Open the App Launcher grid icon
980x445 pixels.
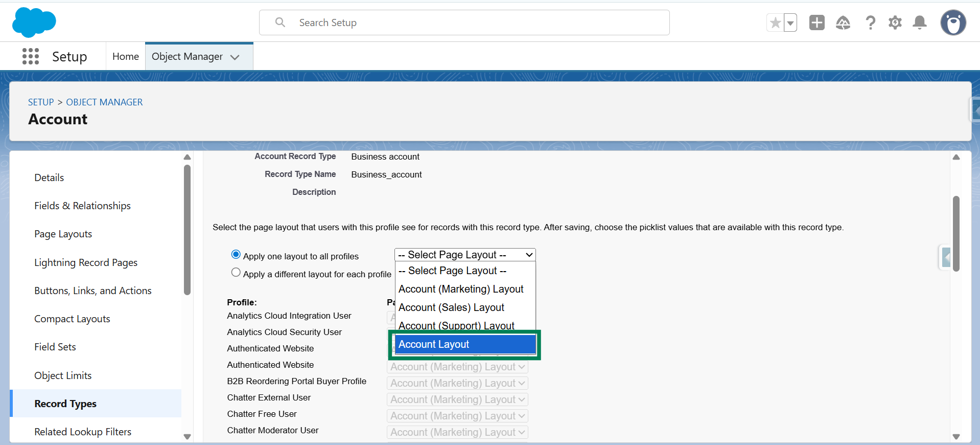31,56
